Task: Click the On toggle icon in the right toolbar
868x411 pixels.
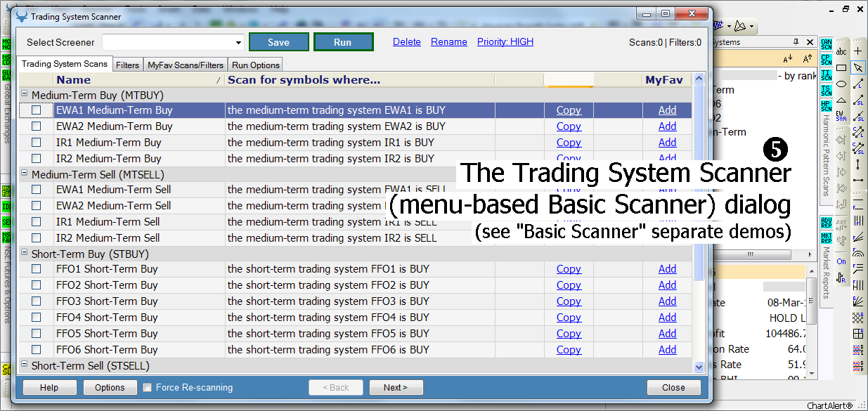Action: [841, 261]
